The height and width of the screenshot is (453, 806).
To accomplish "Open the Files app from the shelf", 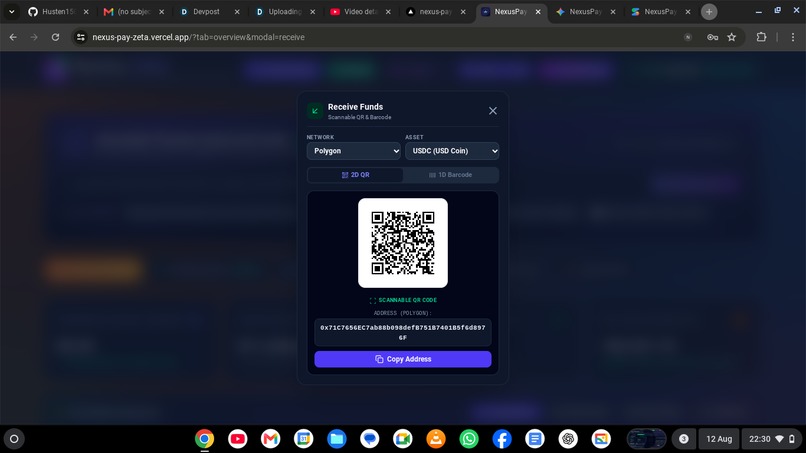I will tap(337, 439).
